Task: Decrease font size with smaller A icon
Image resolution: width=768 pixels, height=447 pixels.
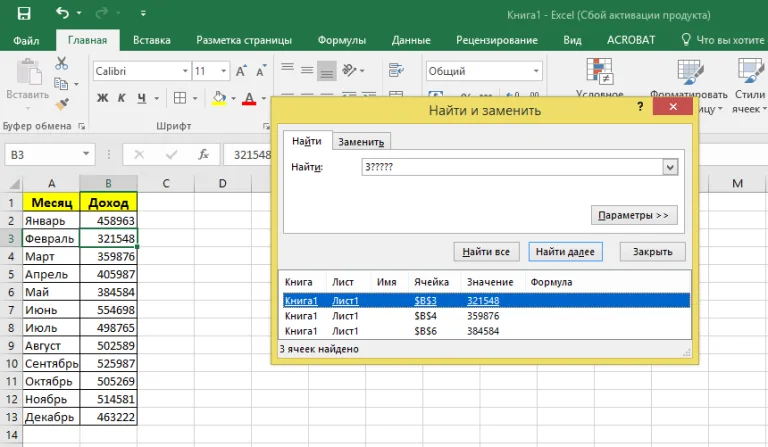Action: point(261,71)
